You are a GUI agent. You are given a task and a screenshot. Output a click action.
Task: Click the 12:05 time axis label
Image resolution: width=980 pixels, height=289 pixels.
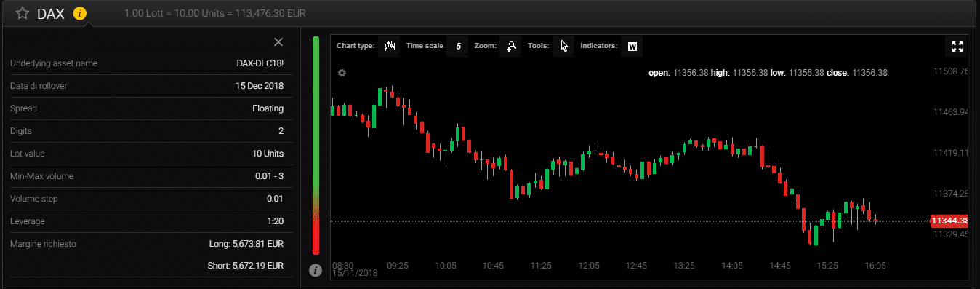click(589, 266)
